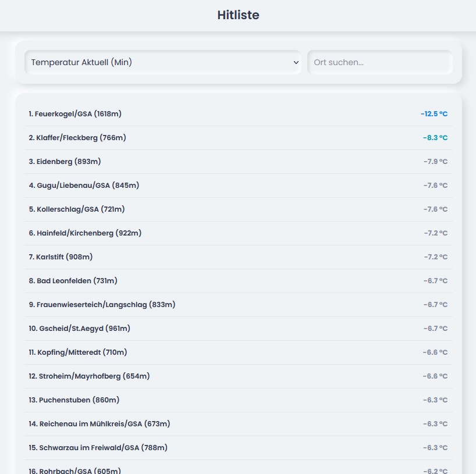Select the Feuerkogel/GSA (1618m) entry
Image resolution: width=476 pixels, height=474 pixels.
[x=75, y=114]
